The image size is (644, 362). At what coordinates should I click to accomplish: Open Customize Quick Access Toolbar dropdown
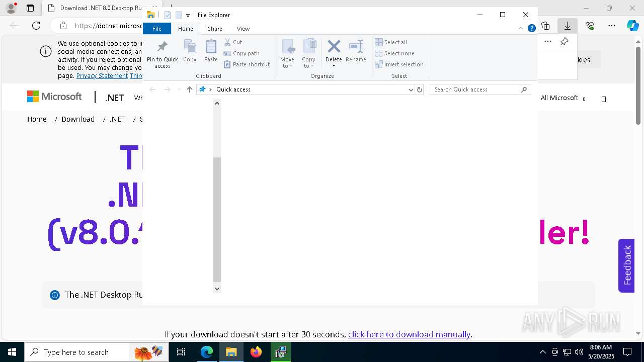point(188,15)
